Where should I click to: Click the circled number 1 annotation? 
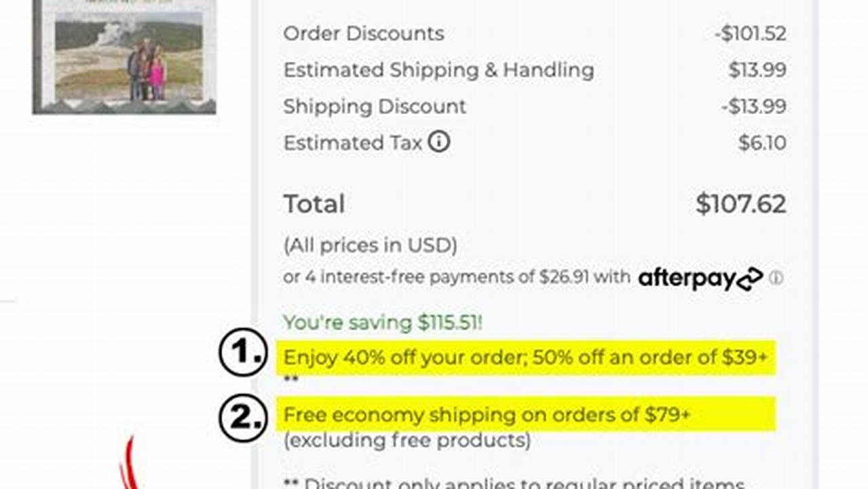coord(243,353)
